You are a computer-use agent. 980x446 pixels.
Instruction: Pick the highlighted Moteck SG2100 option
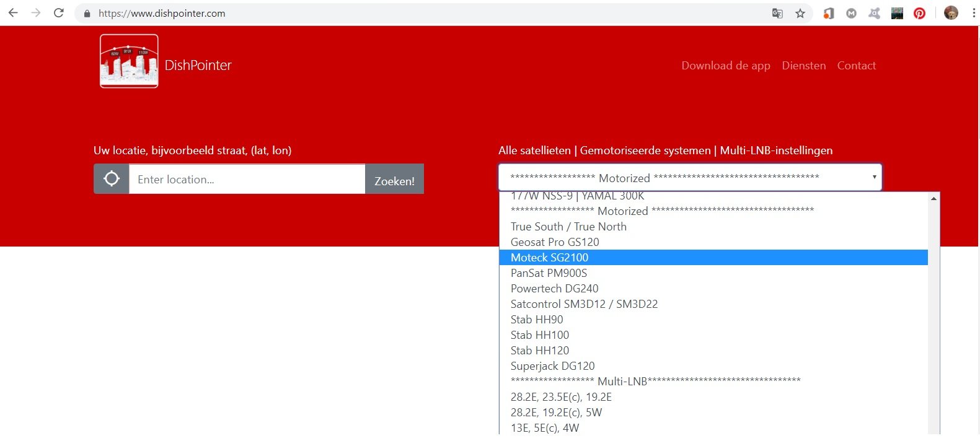713,258
